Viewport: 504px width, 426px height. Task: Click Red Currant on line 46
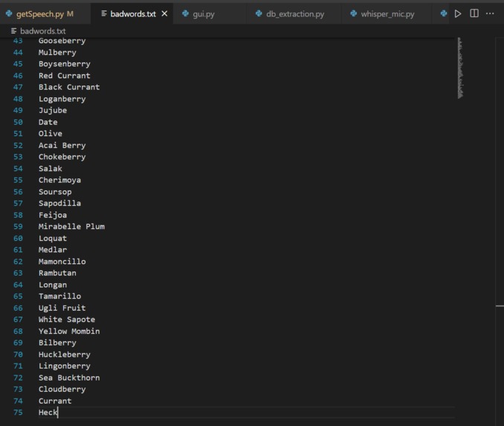(64, 76)
